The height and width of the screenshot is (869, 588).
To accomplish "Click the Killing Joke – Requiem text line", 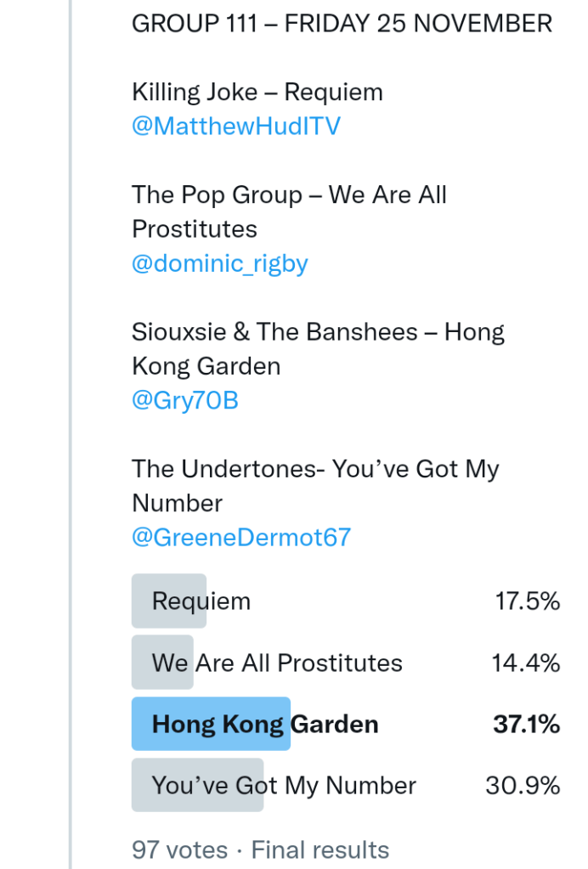I will [x=257, y=92].
